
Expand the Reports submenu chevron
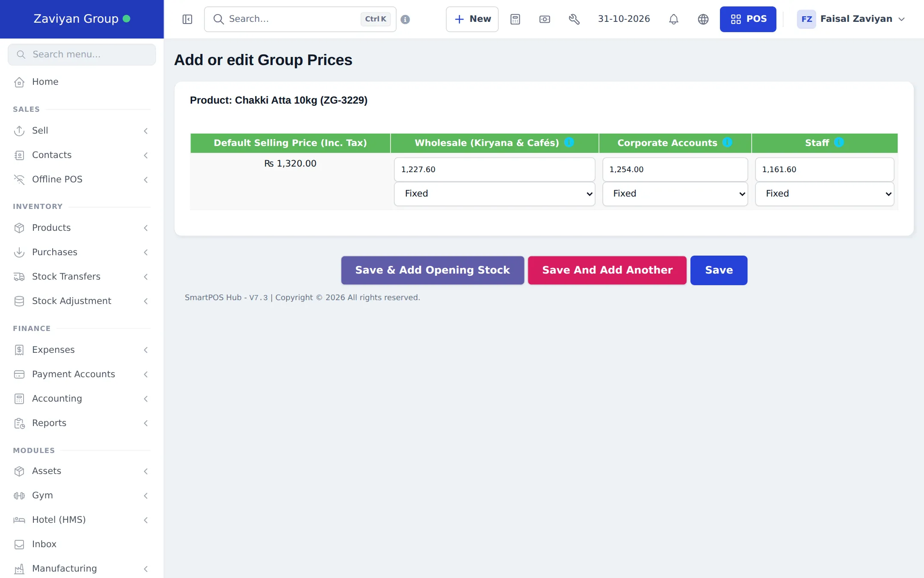pos(146,423)
